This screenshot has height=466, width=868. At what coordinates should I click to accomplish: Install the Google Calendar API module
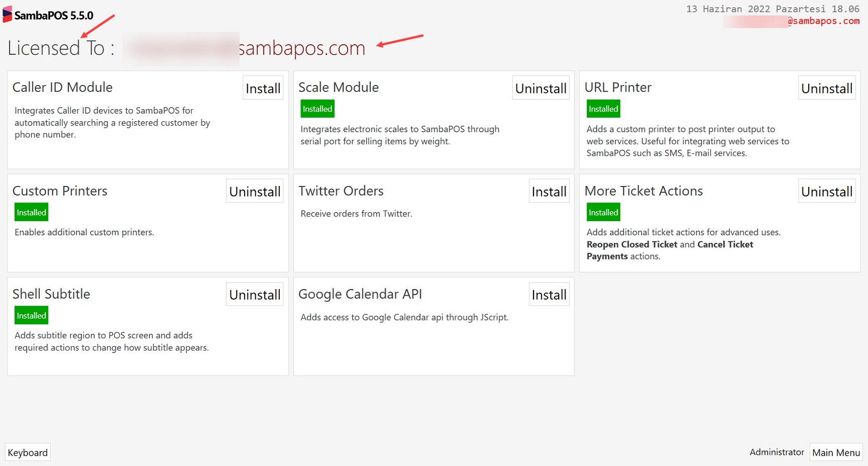coord(549,294)
